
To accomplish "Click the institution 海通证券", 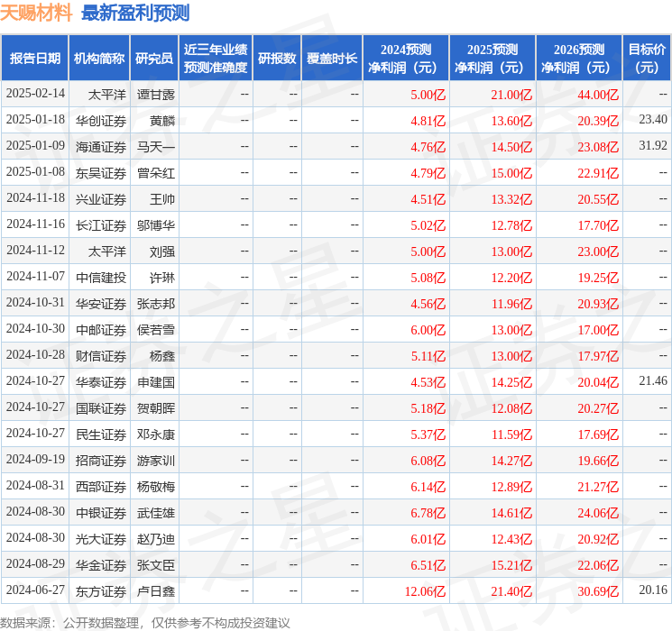I will [x=101, y=147].
